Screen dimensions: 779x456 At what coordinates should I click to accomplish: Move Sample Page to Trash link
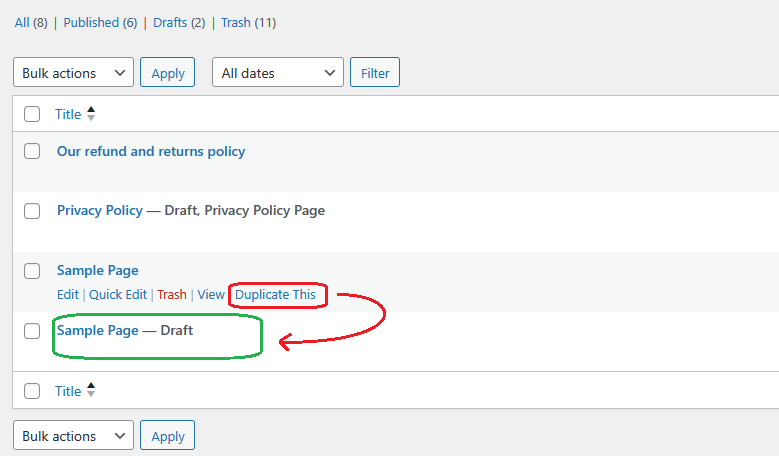(172, 295)
